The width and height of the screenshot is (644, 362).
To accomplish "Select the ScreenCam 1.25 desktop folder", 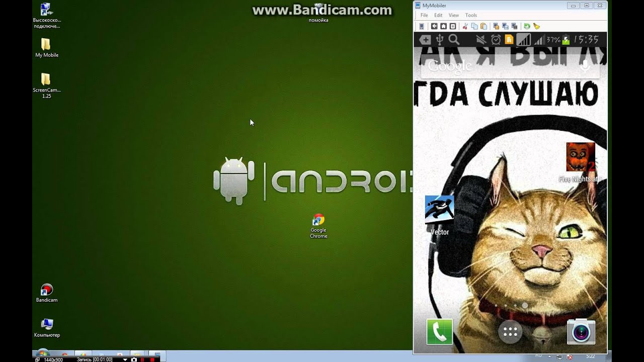I will [46, 85].
